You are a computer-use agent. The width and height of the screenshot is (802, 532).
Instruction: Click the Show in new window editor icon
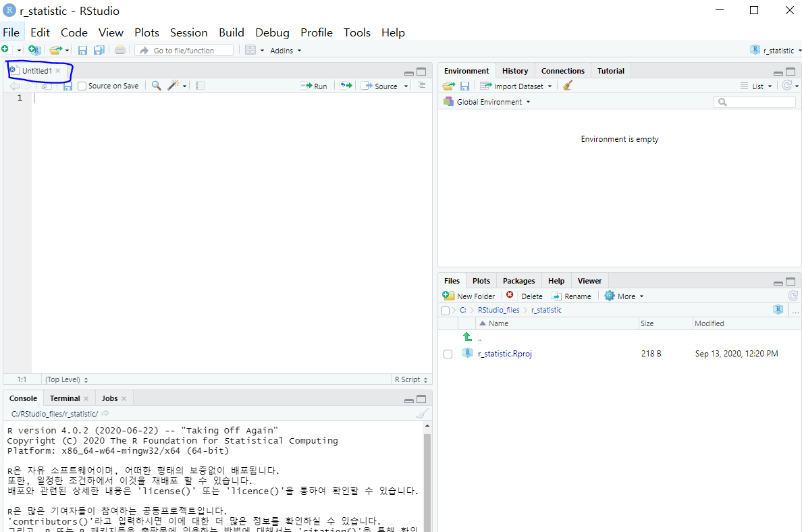pos(46,86)
